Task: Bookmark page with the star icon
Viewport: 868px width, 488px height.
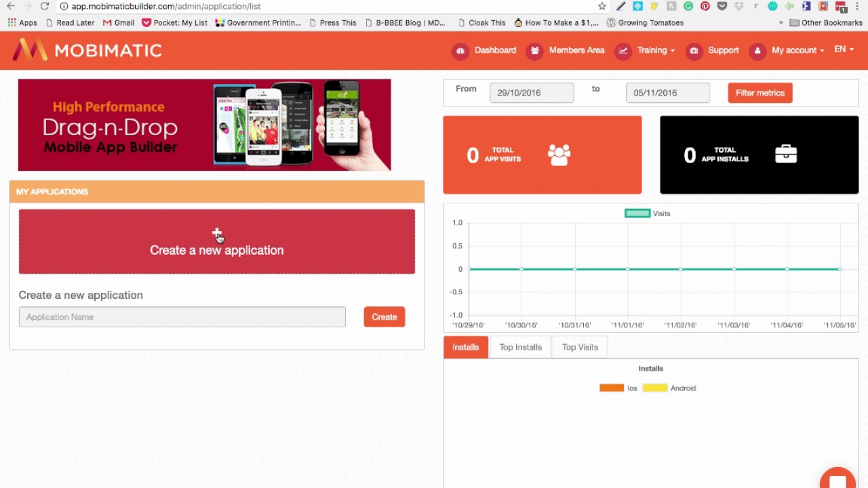Action: (x=601, y=6)
